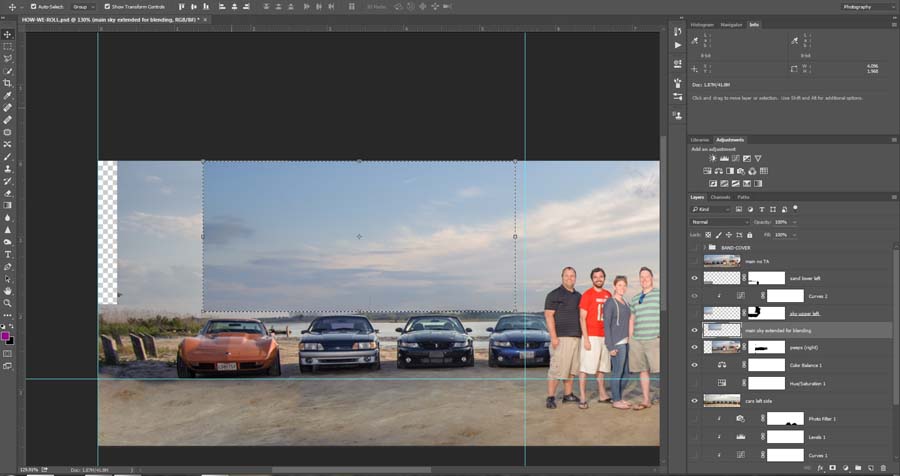Select the Hand tool
This screenshot has height=476, width=900.
pyautogui.click(x=7, y=291)
